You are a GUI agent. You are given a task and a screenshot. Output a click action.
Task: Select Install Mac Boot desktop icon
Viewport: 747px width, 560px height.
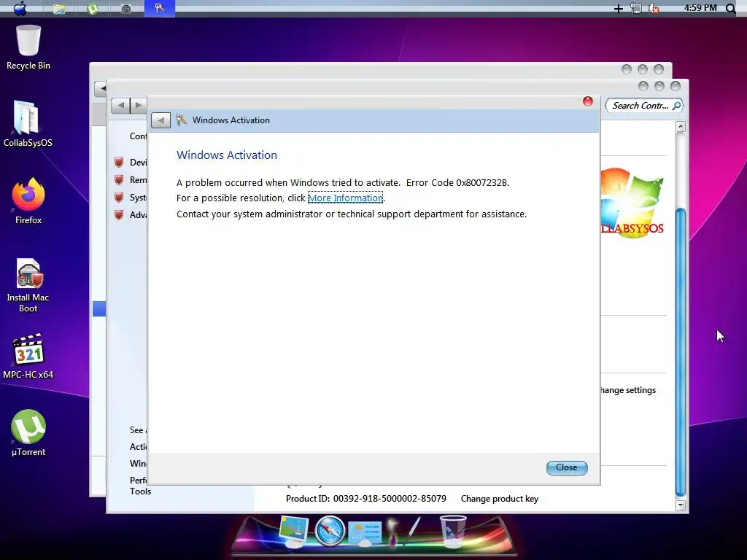click(x=28, y=286)
